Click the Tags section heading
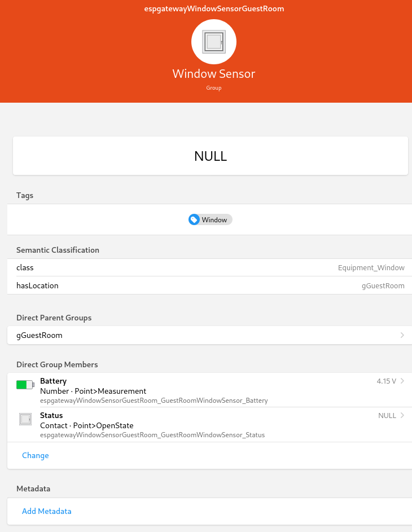The height and width of the screenshot is (532, 412). point(25,195)
